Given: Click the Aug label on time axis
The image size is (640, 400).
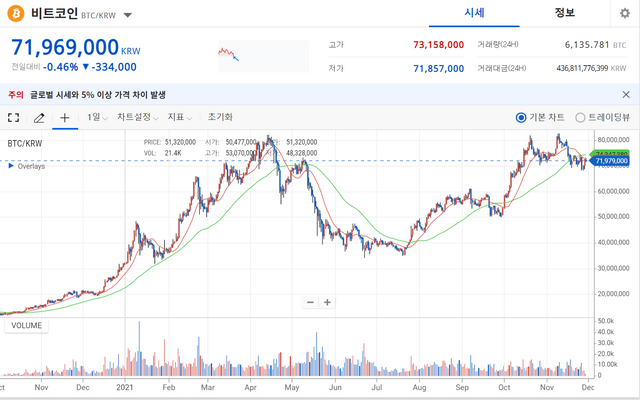Looking at the screenshot, I should coord(419,387).
